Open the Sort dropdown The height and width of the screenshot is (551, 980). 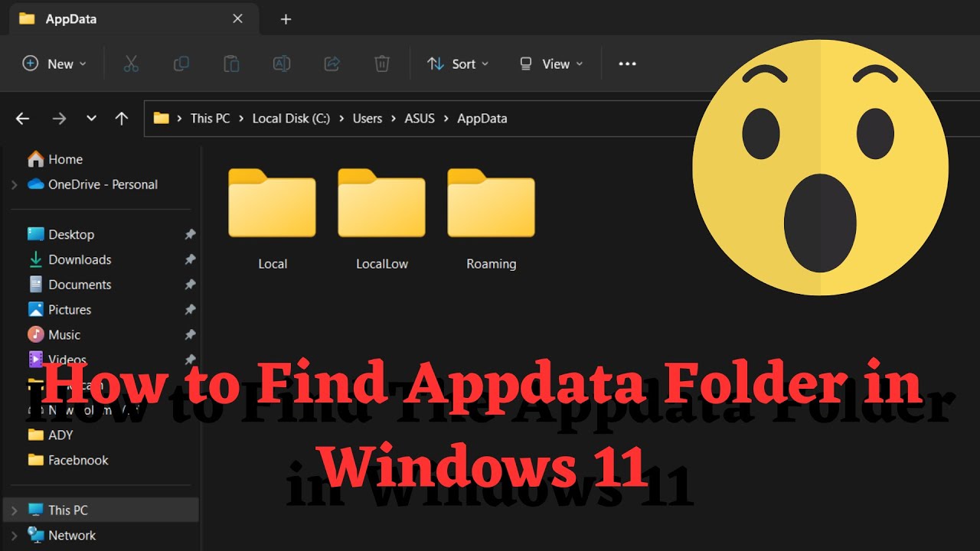click(x=458, y=64)
